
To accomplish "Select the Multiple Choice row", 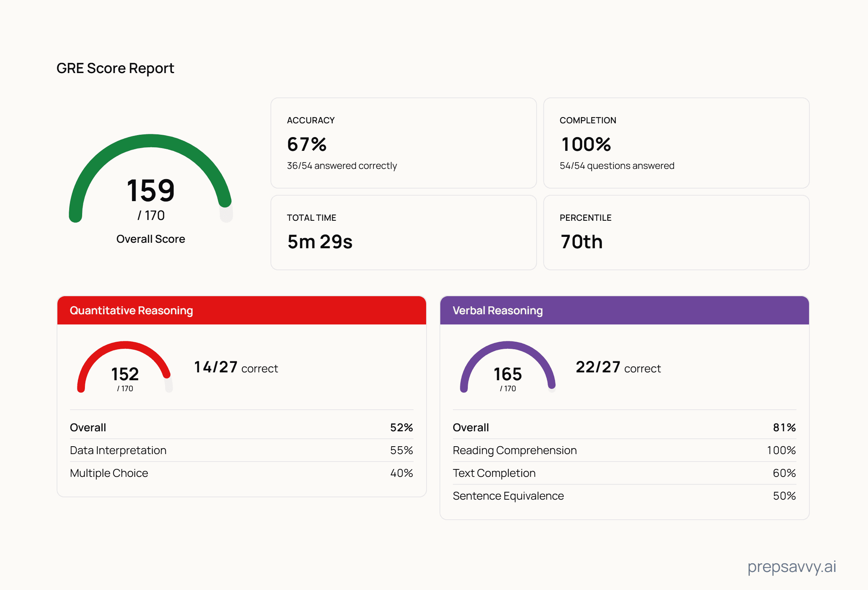I will coord(242,473).
